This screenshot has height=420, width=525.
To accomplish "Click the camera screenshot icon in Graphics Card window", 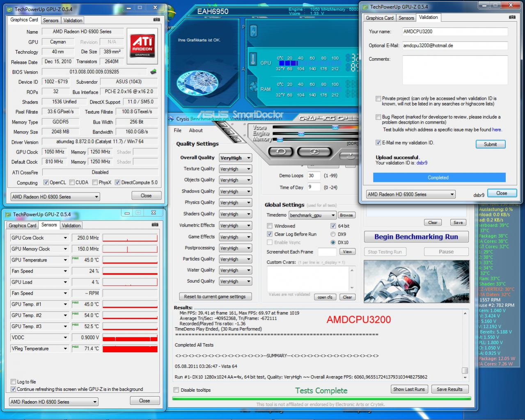I will (156, 19).
